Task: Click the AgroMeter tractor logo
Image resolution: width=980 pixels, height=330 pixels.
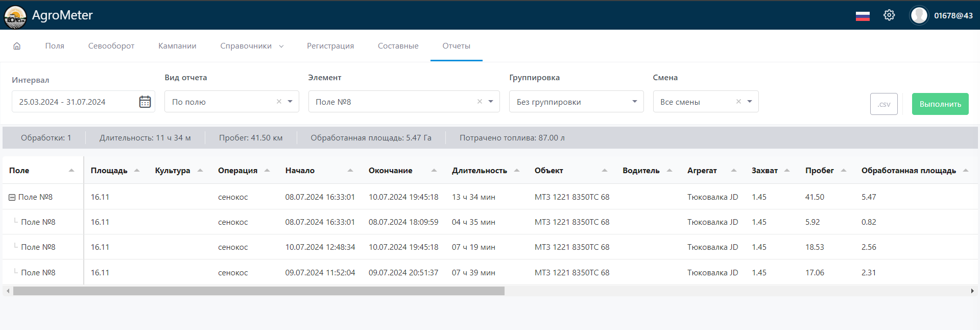Action: click(15, 17)
